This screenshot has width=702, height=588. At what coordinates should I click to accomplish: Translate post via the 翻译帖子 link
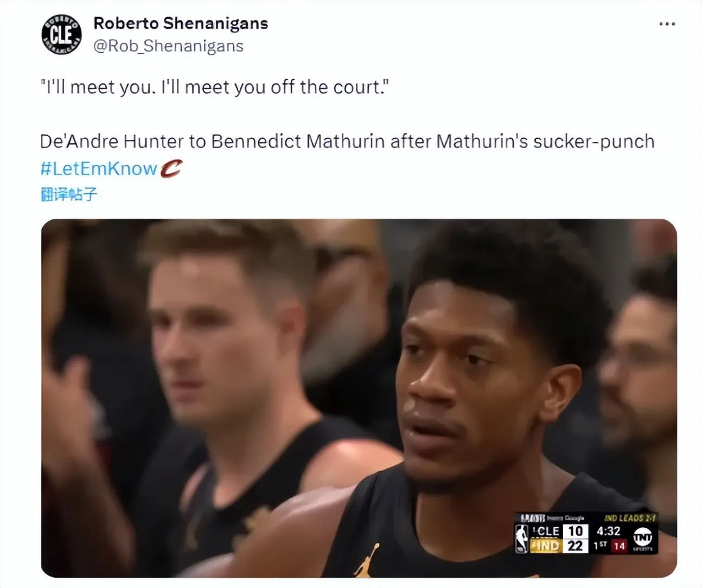(x=69, y=195)
